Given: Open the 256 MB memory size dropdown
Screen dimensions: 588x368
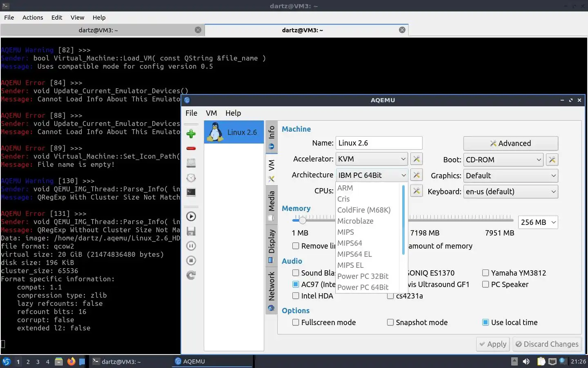Looking at the screenshot, I should tap(538, 222).
